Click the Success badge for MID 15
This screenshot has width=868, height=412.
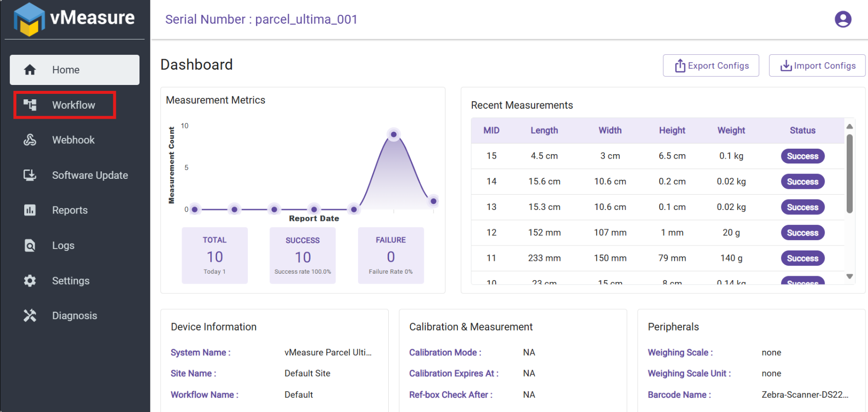802,156
